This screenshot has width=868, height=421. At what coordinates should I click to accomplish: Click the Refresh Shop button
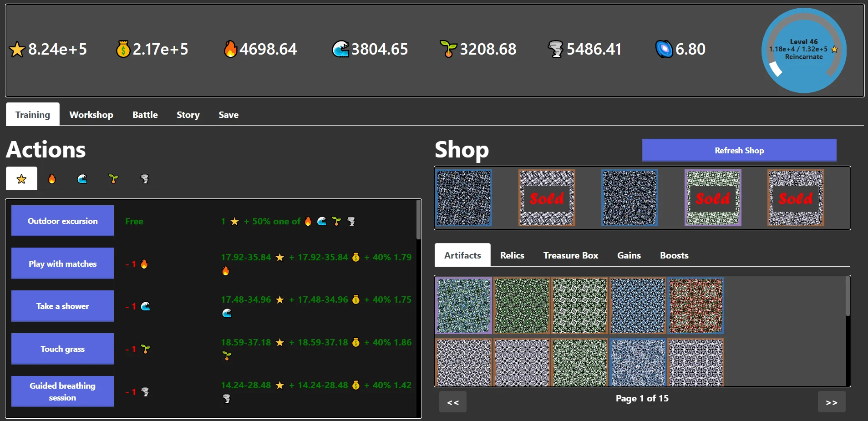(x=739, y=150)
